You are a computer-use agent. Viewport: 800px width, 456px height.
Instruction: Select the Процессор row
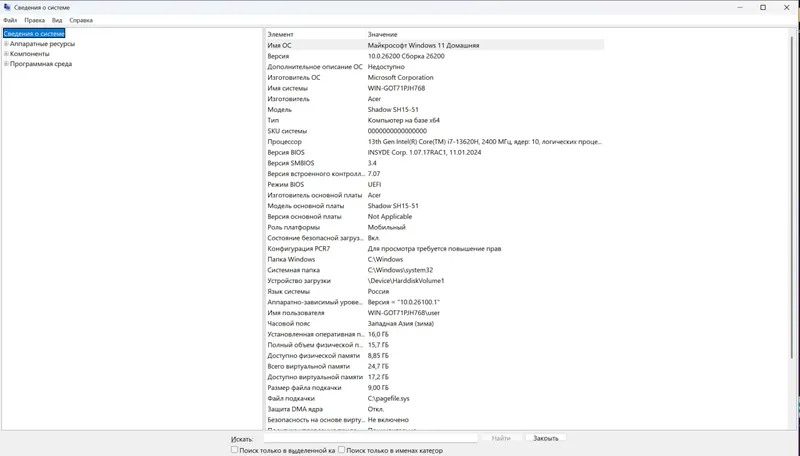click(435, 142)
